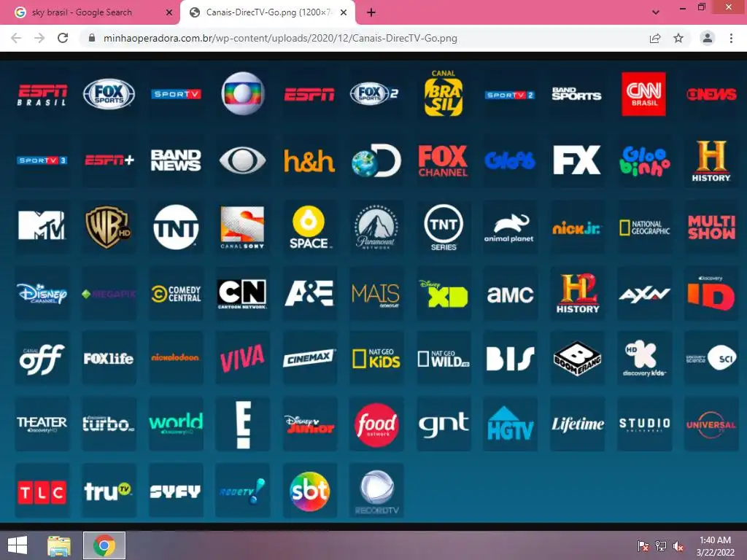Screen dimensions: 747x560
Task: Share this page icon
Action: tap(655, 38)
